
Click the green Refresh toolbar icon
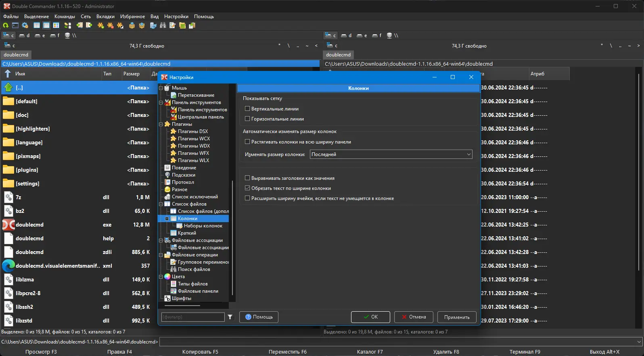point(6,25)
